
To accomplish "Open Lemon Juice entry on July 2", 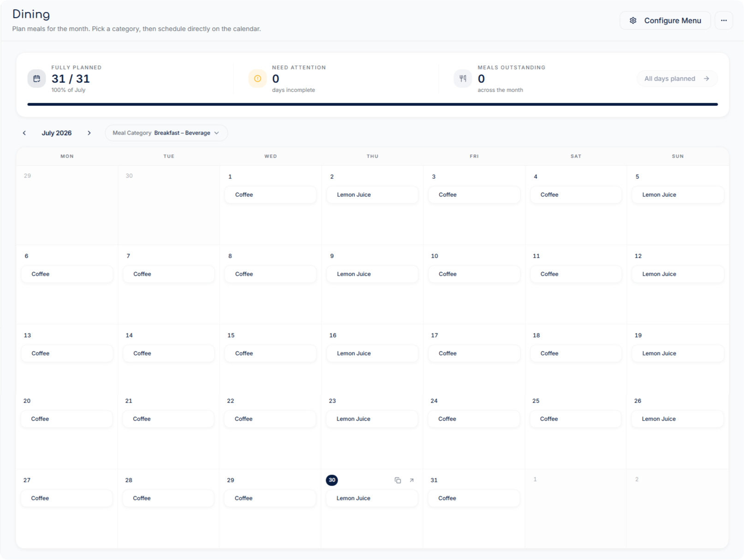I will [372, 195].
